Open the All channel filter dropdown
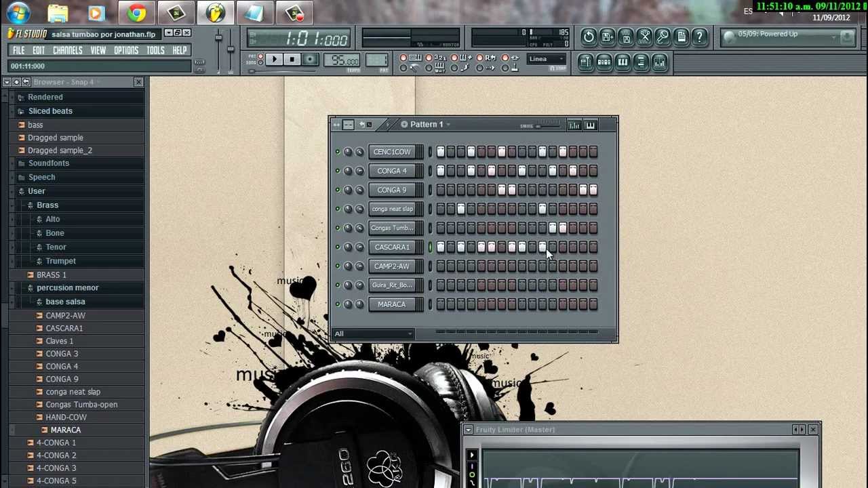 point(374,333)
